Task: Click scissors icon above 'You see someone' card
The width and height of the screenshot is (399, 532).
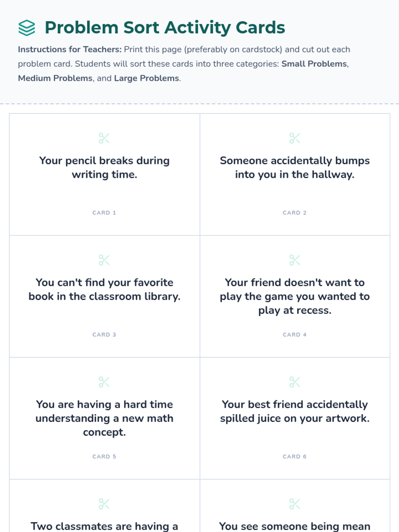Action: tap(295, 504)
